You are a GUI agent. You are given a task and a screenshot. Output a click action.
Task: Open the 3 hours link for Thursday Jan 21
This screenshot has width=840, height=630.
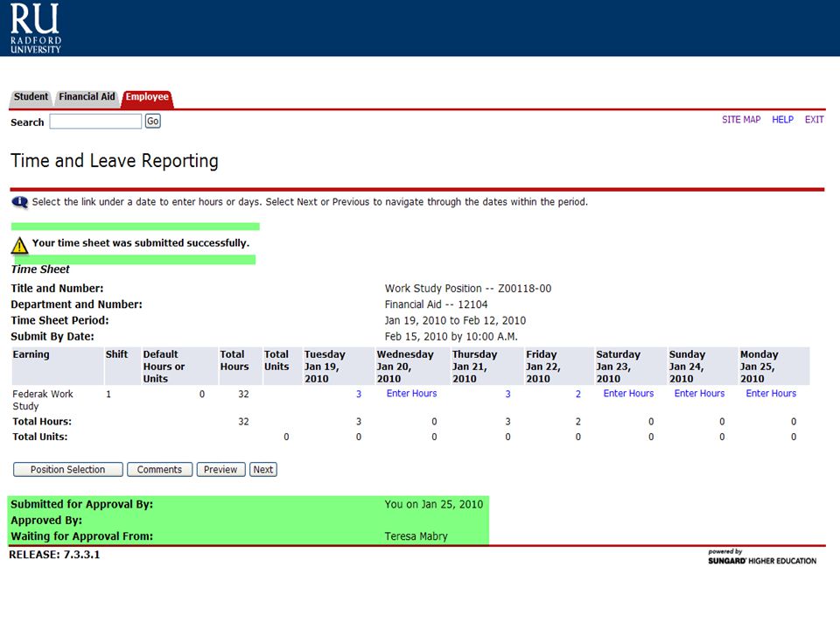(x=507, y=394)
